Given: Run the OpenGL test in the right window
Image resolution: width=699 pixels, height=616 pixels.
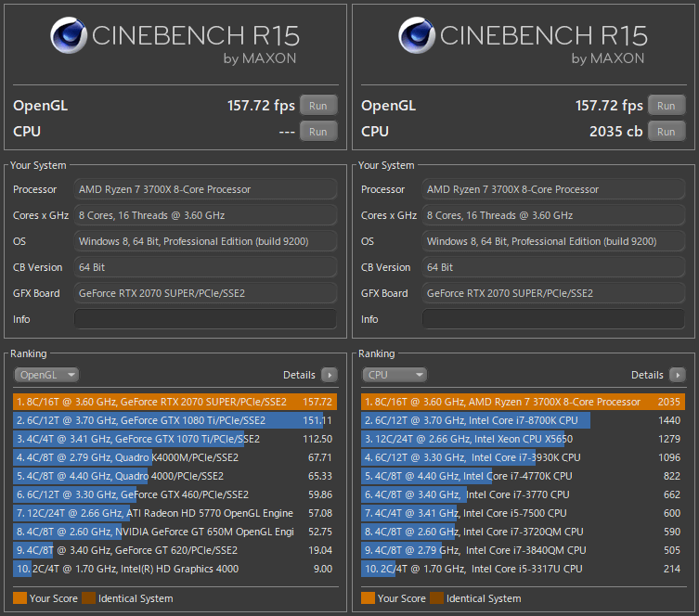Looking at the screenshot, I should [x=667, y=106].
